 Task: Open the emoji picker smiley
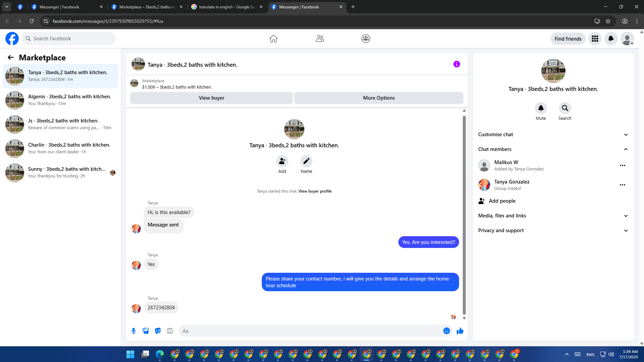(x=447, y=331)
